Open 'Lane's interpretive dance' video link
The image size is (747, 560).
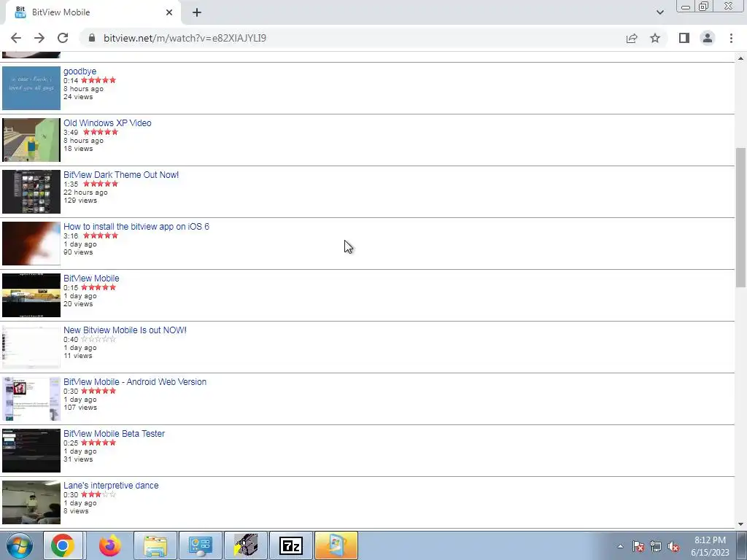coord(111,485)
